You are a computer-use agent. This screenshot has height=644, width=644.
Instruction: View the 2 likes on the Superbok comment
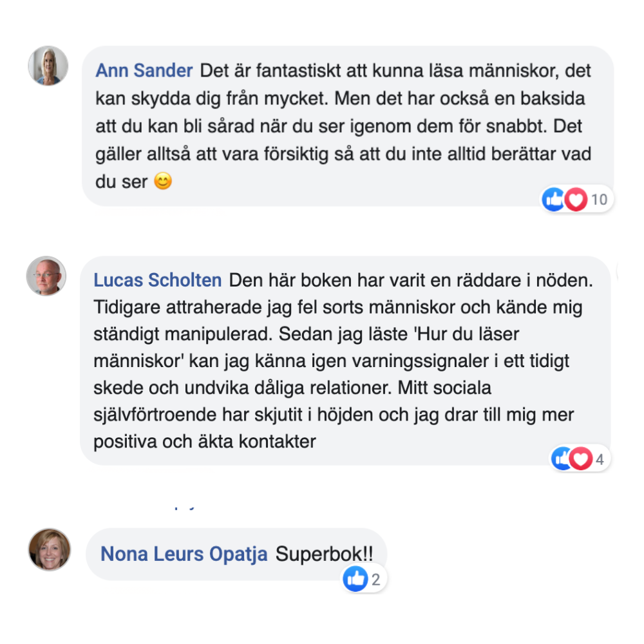click(x=376, y=580)
